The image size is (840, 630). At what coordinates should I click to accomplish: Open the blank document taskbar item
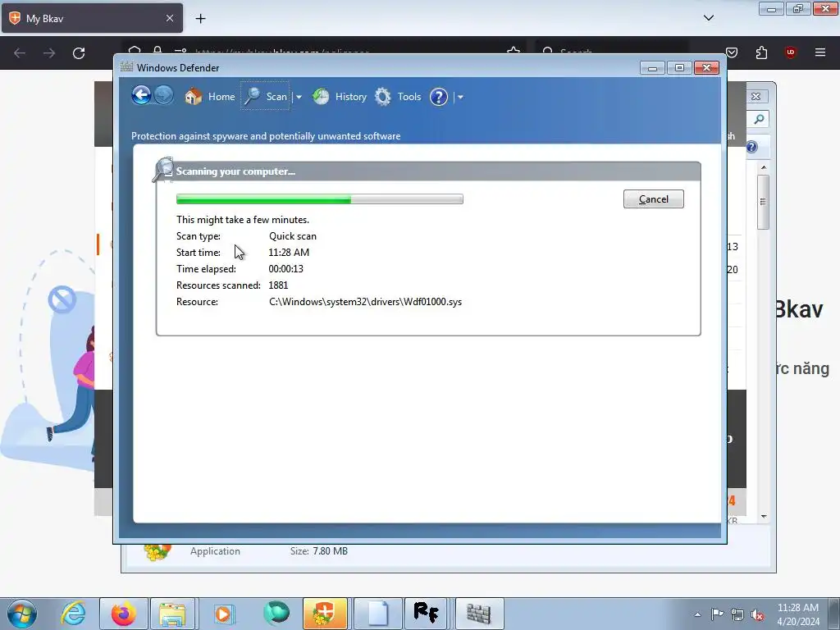[x=377, y=614]
